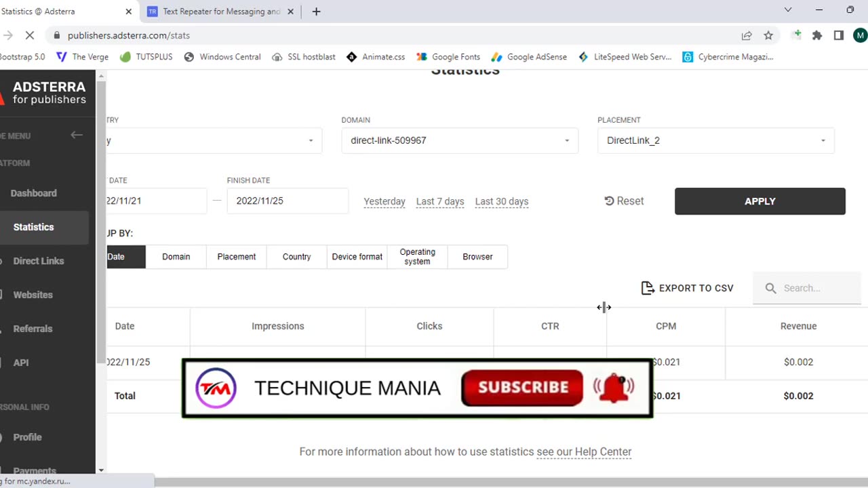The width and height of the screenshot is (868, 488).
Task: Open Direct Links in sidebar
Action: tap(38, 261)
